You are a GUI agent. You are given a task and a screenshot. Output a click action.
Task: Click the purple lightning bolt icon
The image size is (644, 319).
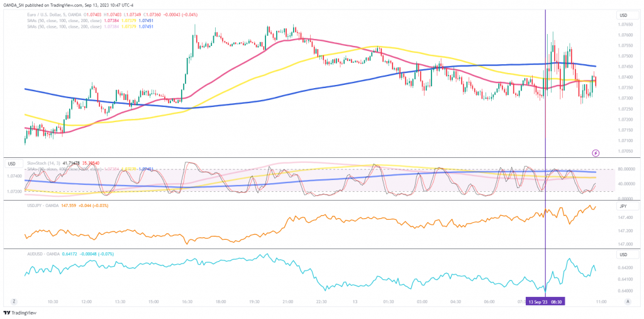[x=596, y=153]
